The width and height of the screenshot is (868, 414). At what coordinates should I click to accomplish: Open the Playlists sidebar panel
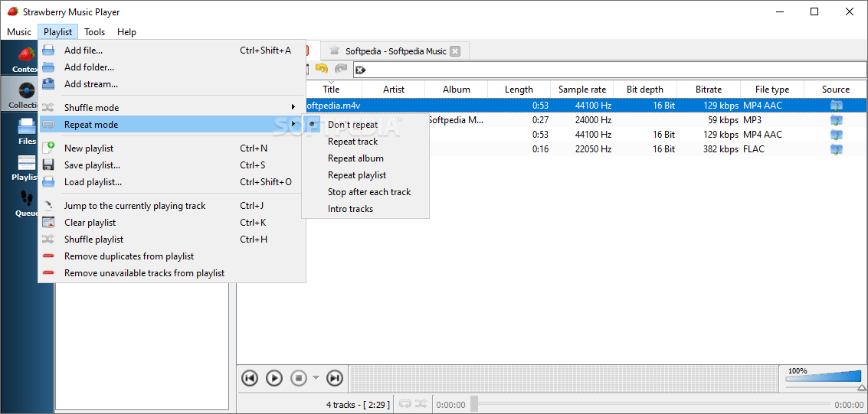coord(25,167)
